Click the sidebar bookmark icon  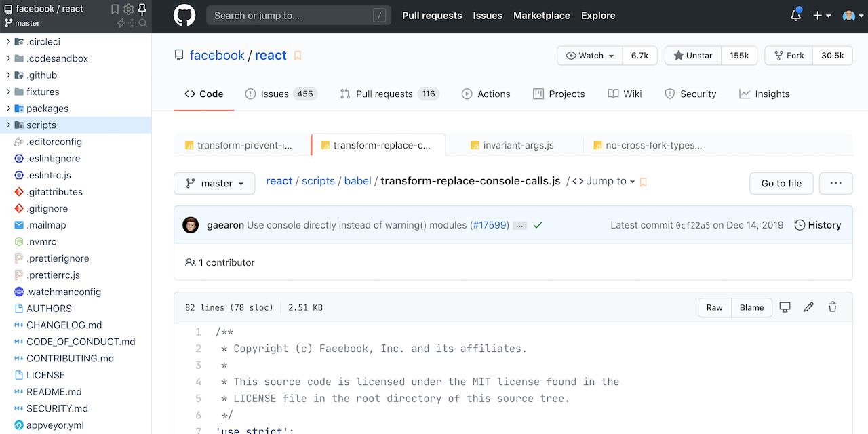tap(115, 9)
